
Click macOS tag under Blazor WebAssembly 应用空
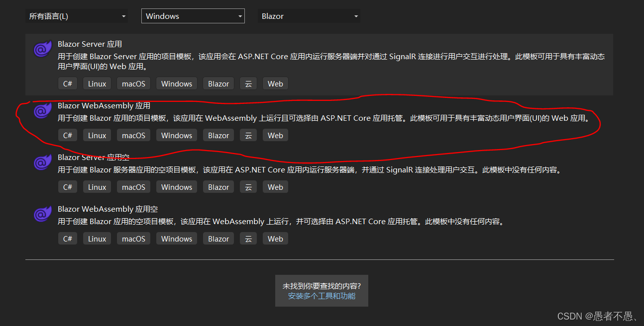pos(134,239)
